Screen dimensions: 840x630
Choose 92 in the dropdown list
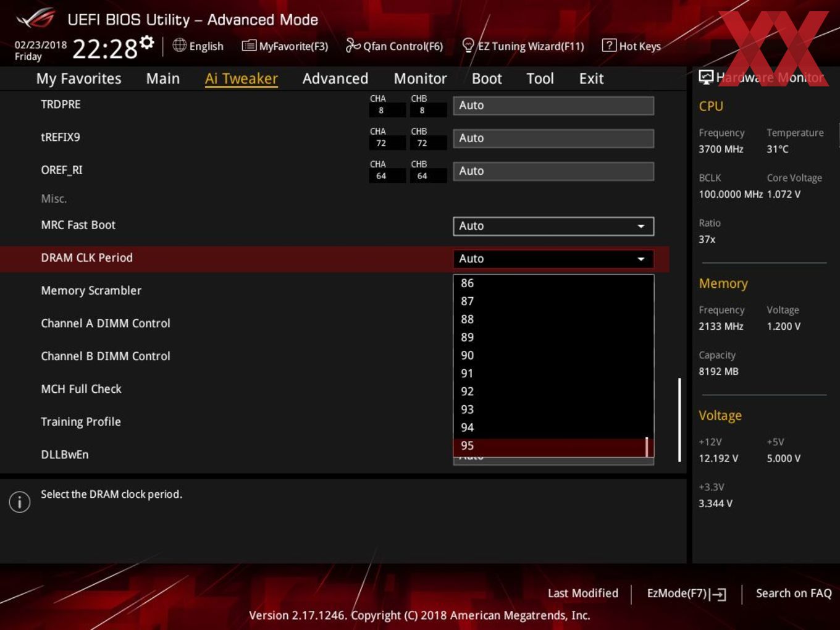tap(553, 392)
